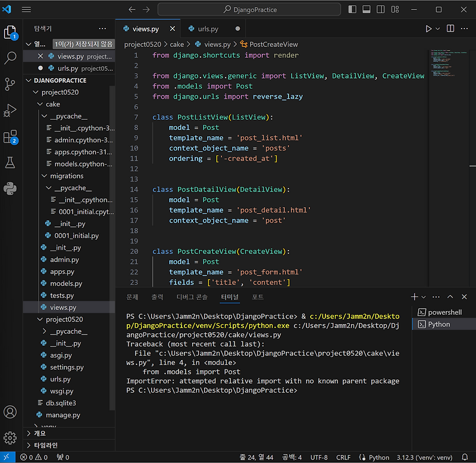
Task: Open the Manage settings gear
Action: click(10, 438)
